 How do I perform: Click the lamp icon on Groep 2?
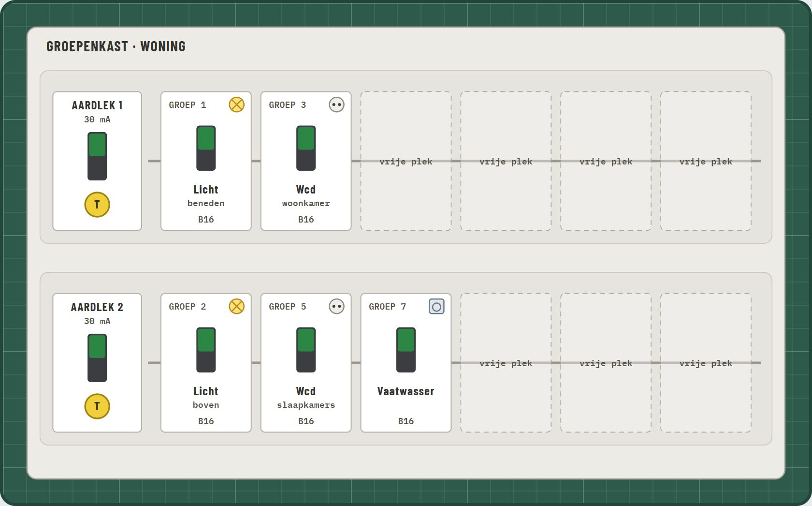tap(236, 306)
